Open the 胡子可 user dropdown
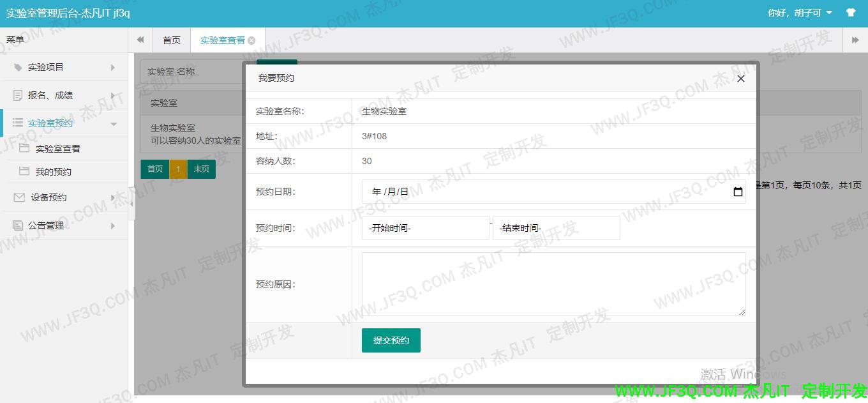This screenshot has height=403, width=868. tap(800, 13)
